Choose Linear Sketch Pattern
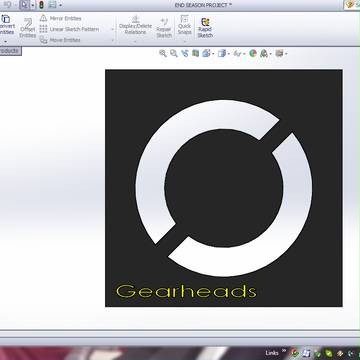 click(69, 29)
